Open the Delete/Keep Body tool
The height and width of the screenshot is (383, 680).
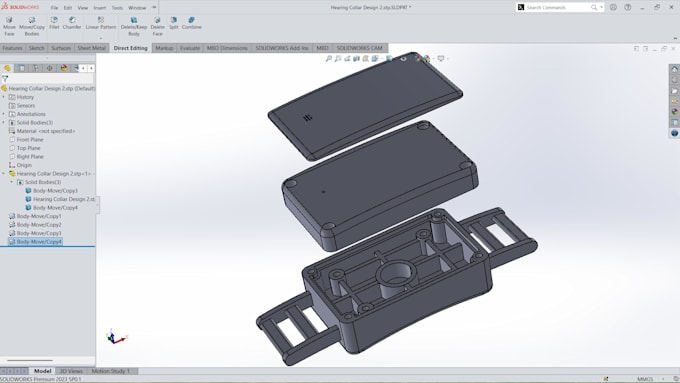coord(134,26)
